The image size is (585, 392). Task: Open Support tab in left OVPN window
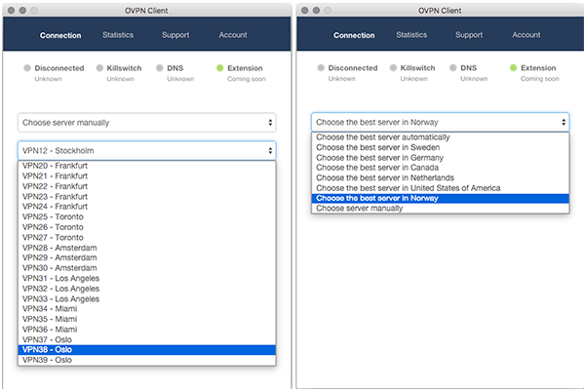(x=175, y=35)
